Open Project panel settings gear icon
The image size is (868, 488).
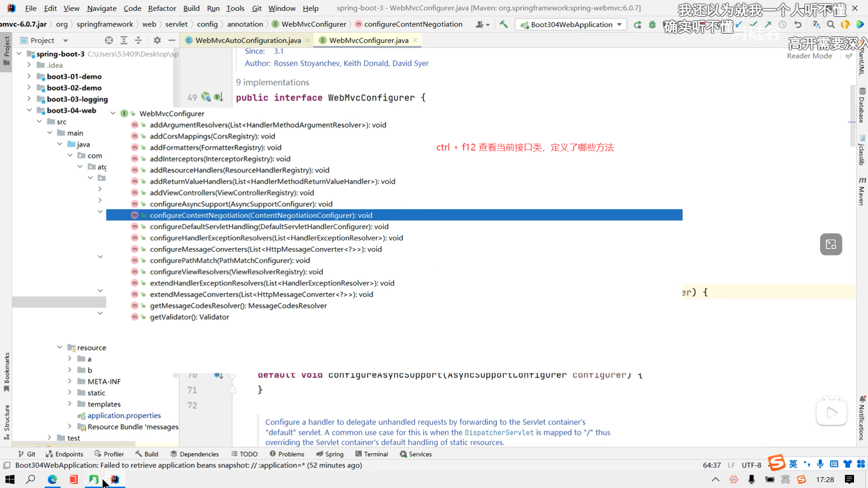(x=157, y=40)
